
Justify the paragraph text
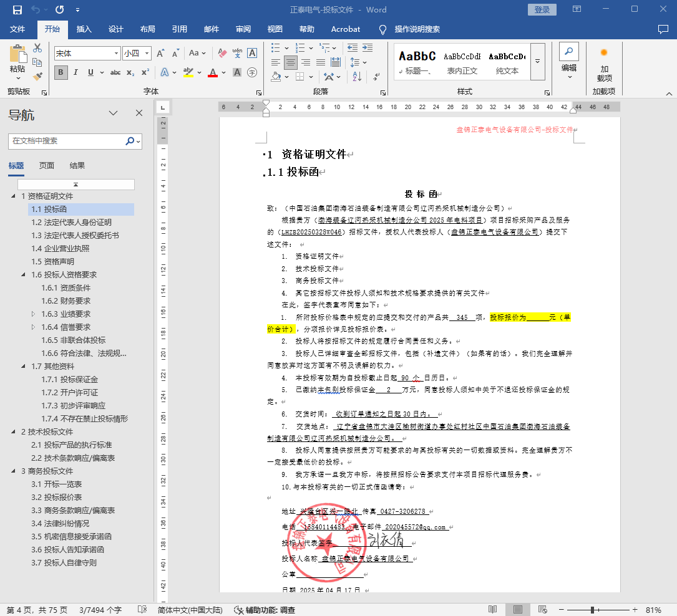point(320,62)
